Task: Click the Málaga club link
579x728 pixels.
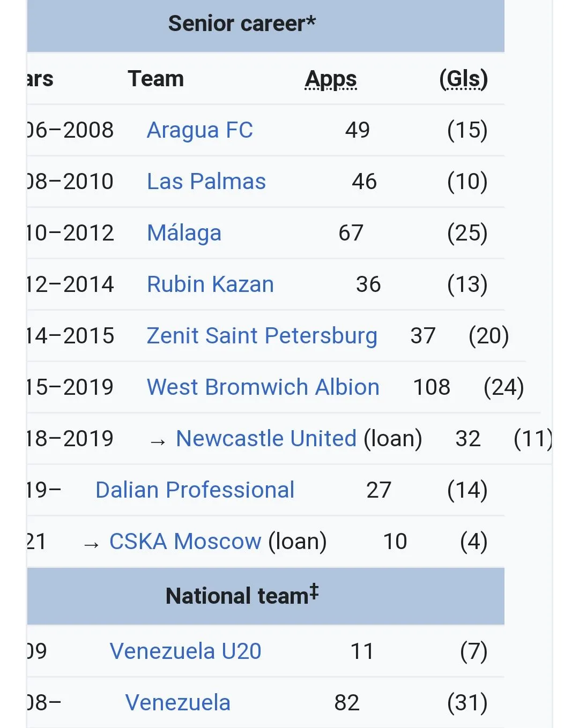Action: (184, 233)
